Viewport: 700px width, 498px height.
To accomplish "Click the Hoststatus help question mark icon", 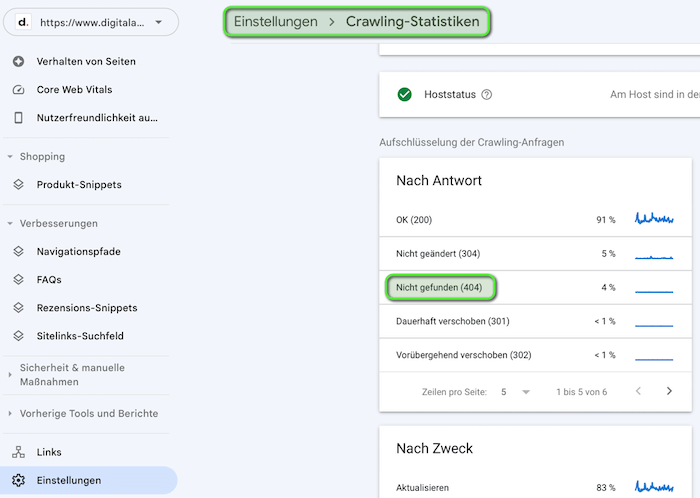I will pyautogui.click(x=487, y=95).
